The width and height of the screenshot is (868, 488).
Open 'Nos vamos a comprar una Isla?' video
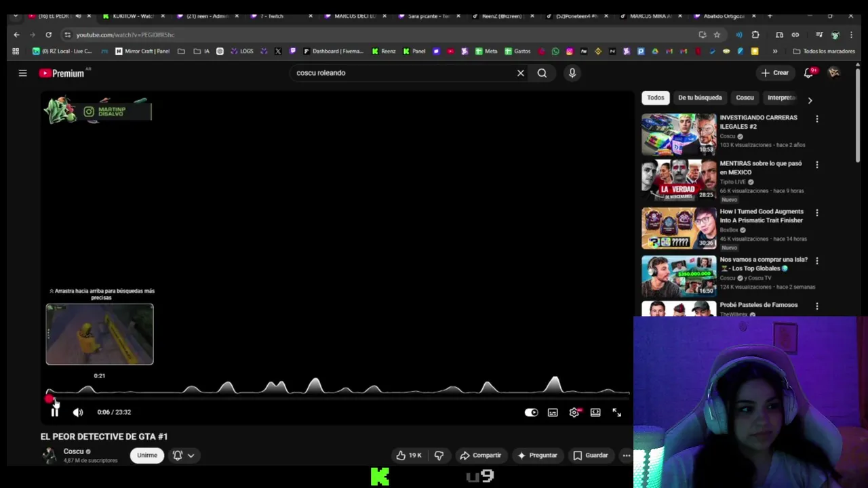[x=764, y=264]
